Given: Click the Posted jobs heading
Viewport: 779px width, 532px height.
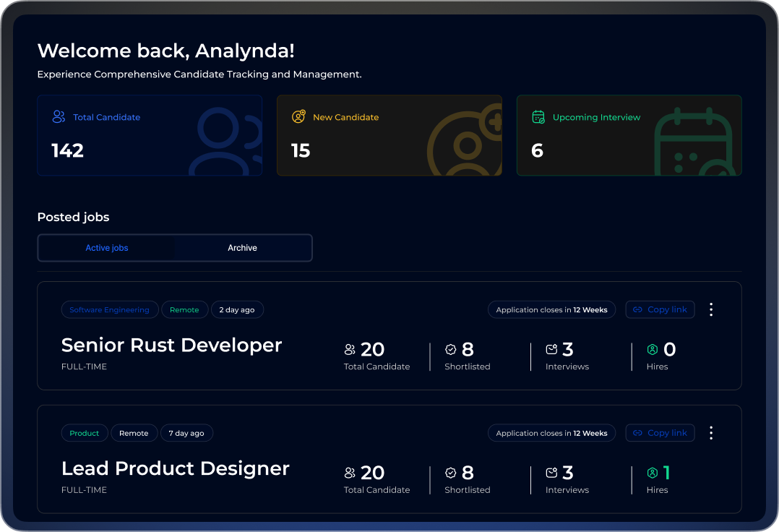Looking at the screenshot, I should [74, 217].
